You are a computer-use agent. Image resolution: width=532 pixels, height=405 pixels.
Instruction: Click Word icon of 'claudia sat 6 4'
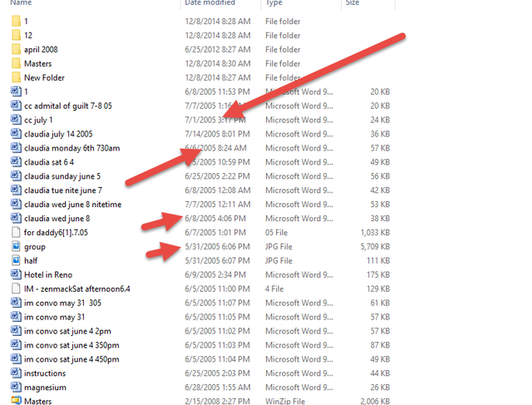[16, 162]
